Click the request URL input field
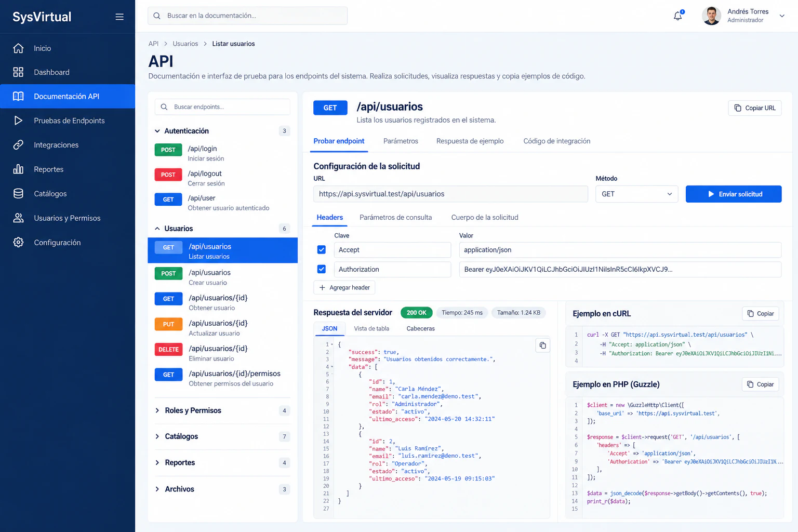This screenshot has width=798, height=532. pos(451,194)
